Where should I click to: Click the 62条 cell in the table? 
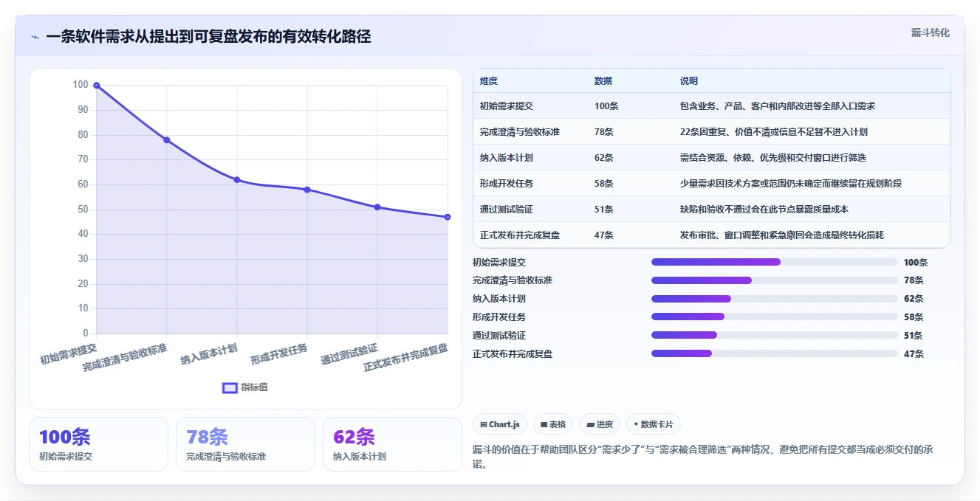click(x=604, y=158)
